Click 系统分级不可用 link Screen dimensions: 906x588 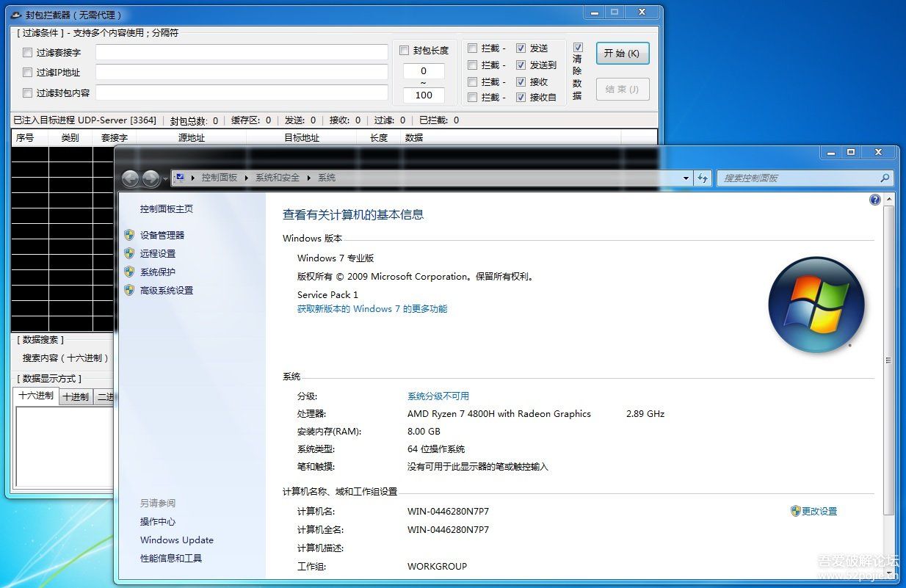(438, 396)
